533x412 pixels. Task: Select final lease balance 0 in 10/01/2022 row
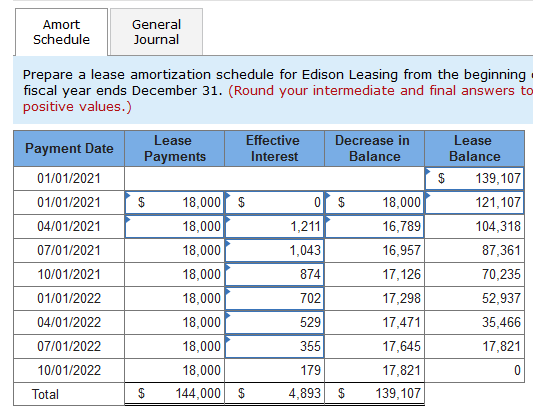475,371
